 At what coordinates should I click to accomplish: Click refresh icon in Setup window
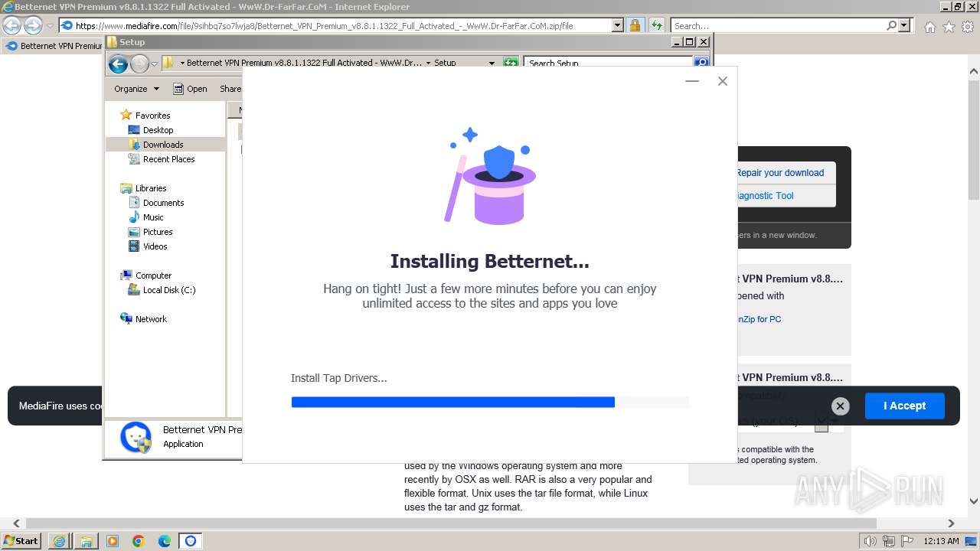[x=511, y=63]
